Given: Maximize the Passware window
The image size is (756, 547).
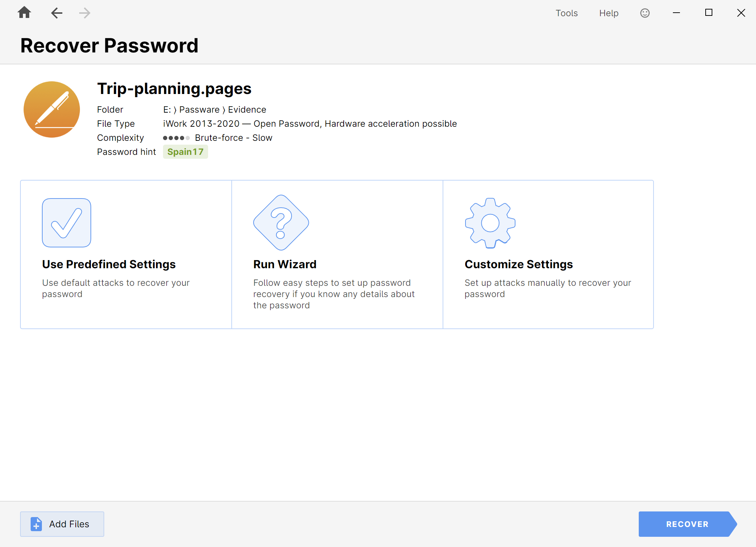Looking at the screenshot, I should click(708, 13).
